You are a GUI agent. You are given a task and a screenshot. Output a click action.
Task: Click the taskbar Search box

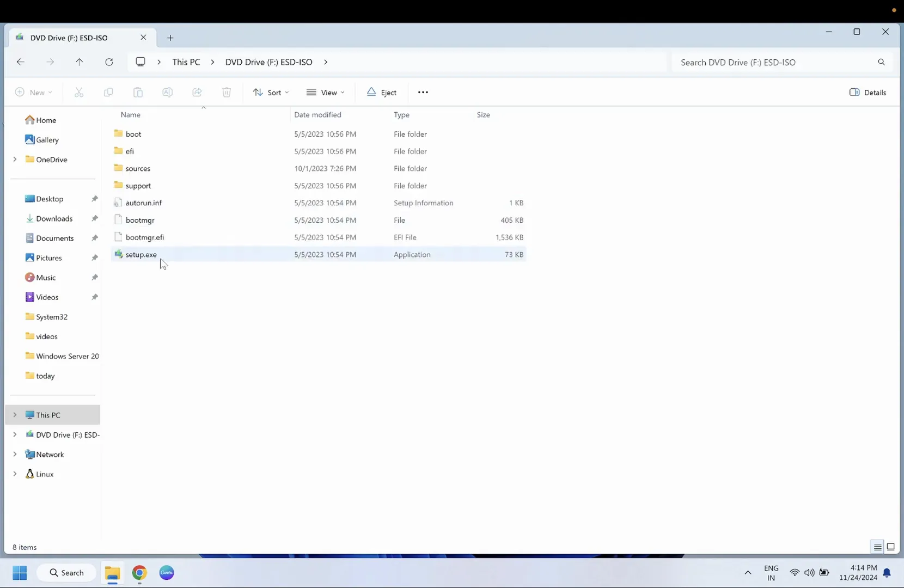(66, 573)
